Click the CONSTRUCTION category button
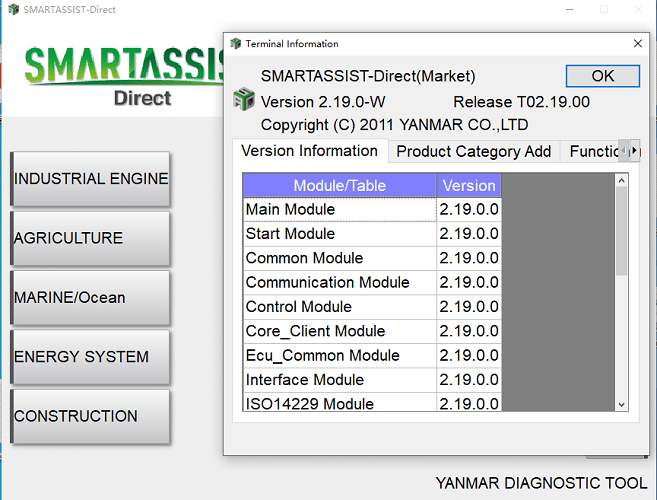Viewport: 657px width, 500px height. 90,416
